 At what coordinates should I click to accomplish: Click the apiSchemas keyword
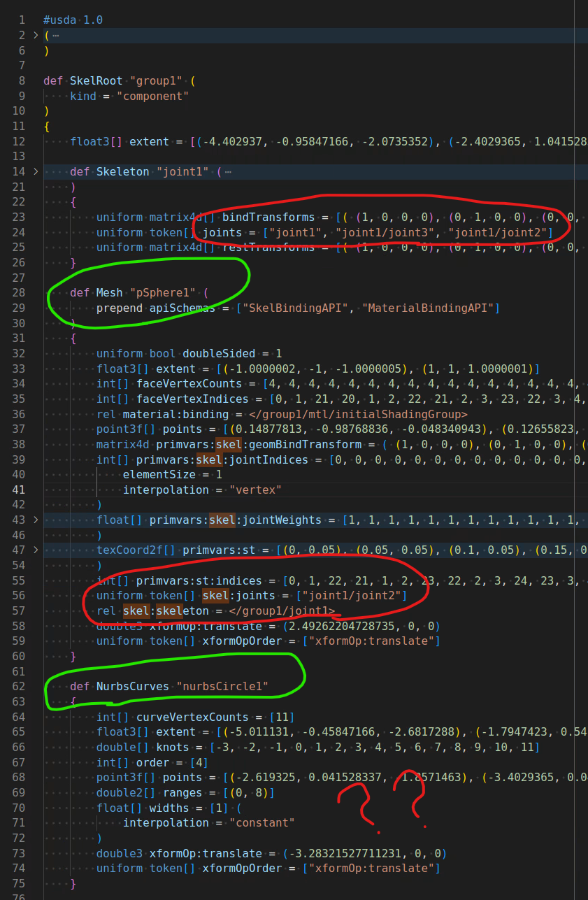(x=182, y=308)
